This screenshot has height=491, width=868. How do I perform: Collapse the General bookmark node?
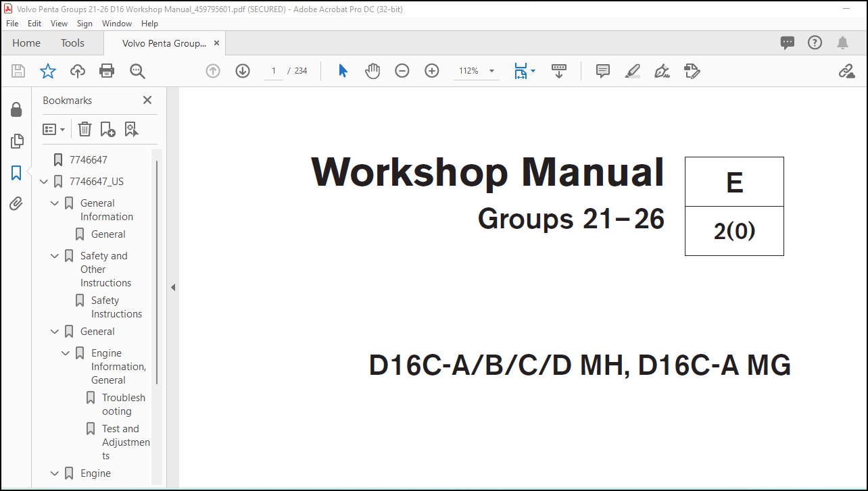tap(55, 332)
